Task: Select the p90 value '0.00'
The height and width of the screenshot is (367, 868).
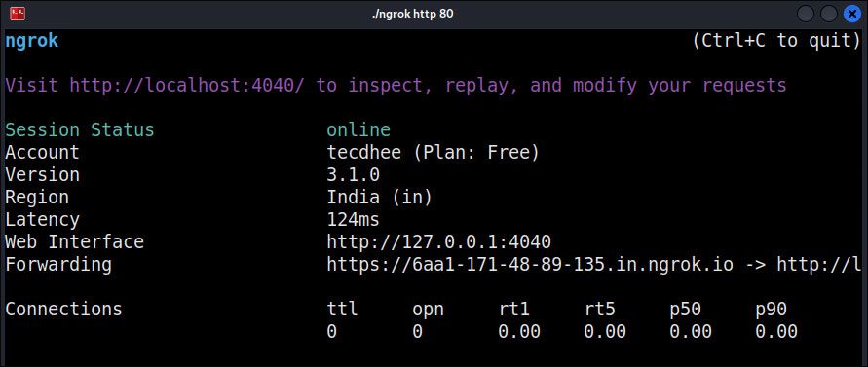Action: [776, 332]
